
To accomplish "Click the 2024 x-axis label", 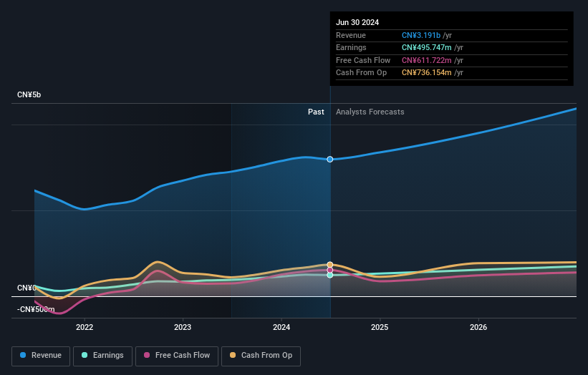I will pos(281,327).
